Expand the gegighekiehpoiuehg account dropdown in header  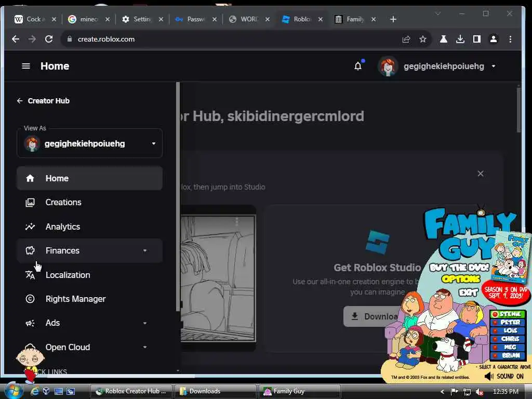click(x=494, y=66)
